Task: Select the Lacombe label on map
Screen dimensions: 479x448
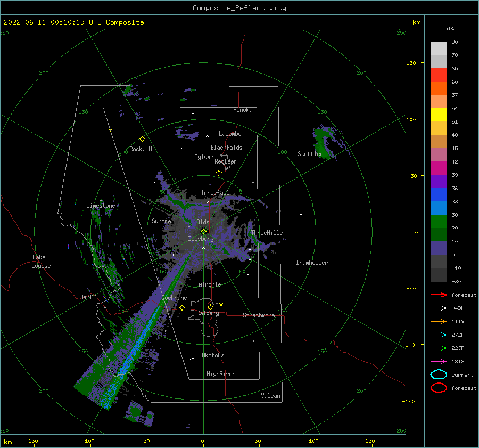Action: click(x=230, y=134)
